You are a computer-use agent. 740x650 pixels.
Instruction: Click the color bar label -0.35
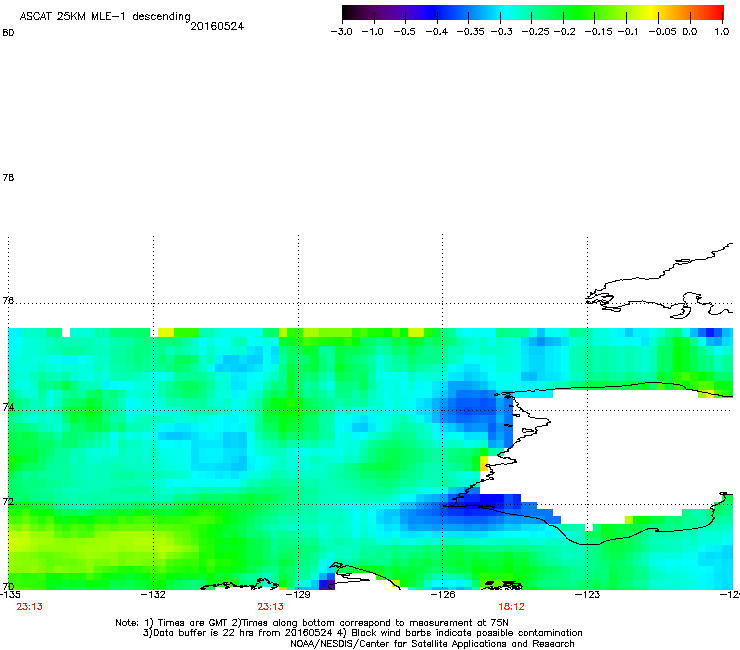[470, 32]
